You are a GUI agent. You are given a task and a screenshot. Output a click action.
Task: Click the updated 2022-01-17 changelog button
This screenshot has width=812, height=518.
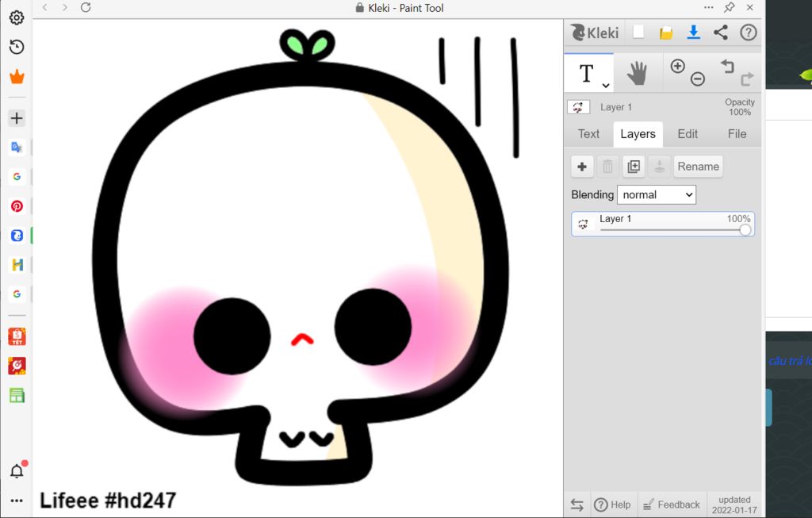(x=734, y=505)
